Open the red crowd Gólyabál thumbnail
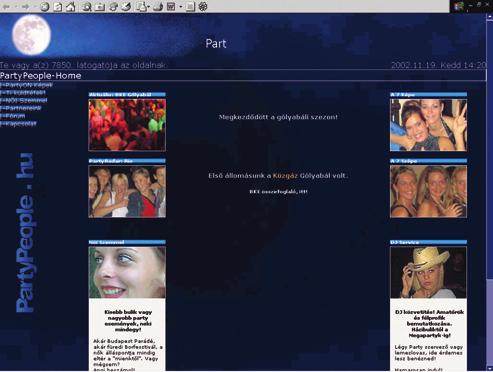Screen dimensions: 493x372 tap(127, 125)
